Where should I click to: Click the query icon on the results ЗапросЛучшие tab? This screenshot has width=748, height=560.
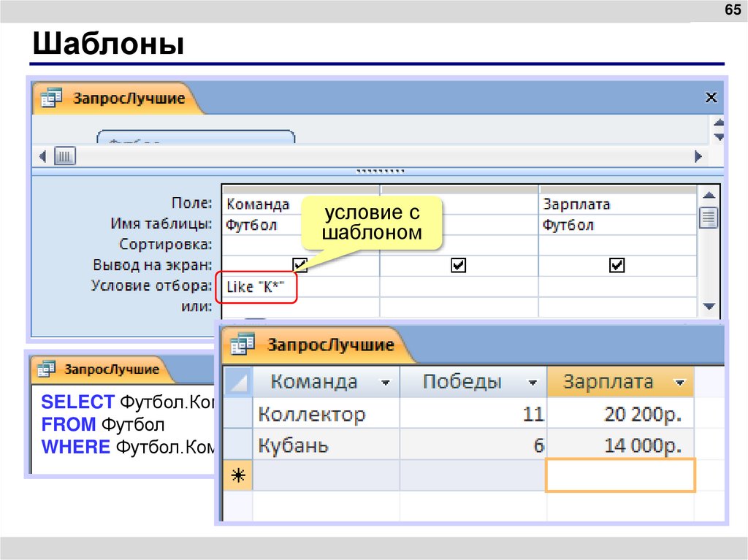pyautogui.click(x=243, y=345)
